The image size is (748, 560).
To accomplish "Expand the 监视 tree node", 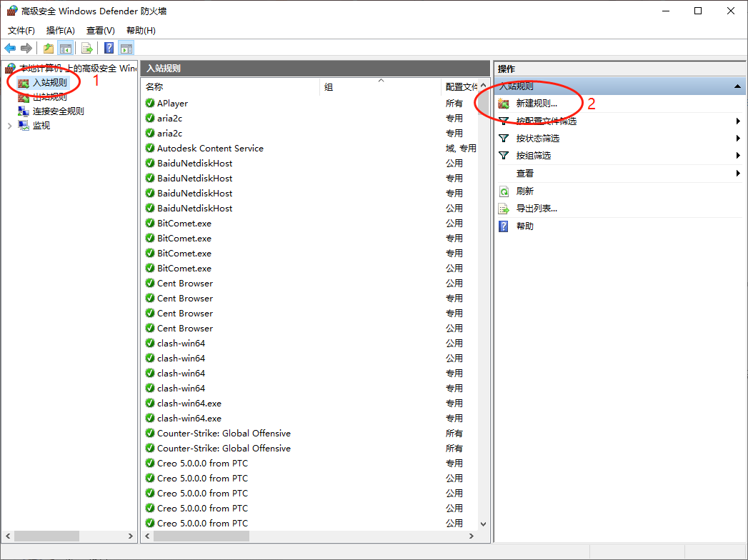I will pos(9,126).
